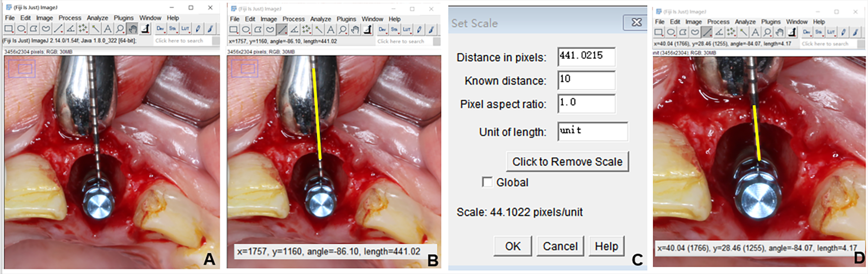The image size is (868, 274).
Task: Focus the Unit of length text field
Action: click(592, 131)
